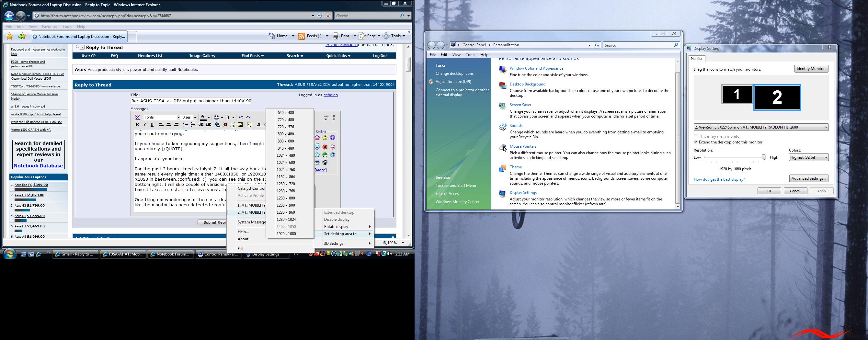Click Add to Favorites star-plus icon
Image resolution: width=868 pixels, height=340 pixels.
point(22,36)
